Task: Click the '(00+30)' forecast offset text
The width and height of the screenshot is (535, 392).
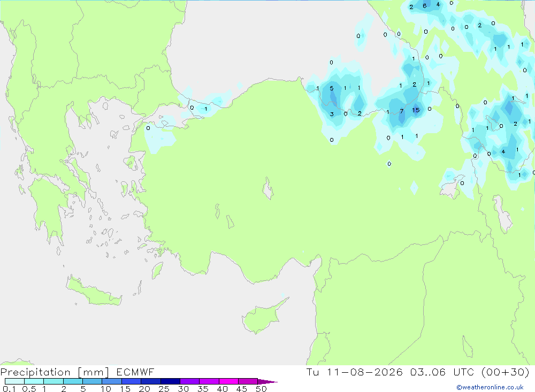Action: point(506,372)
